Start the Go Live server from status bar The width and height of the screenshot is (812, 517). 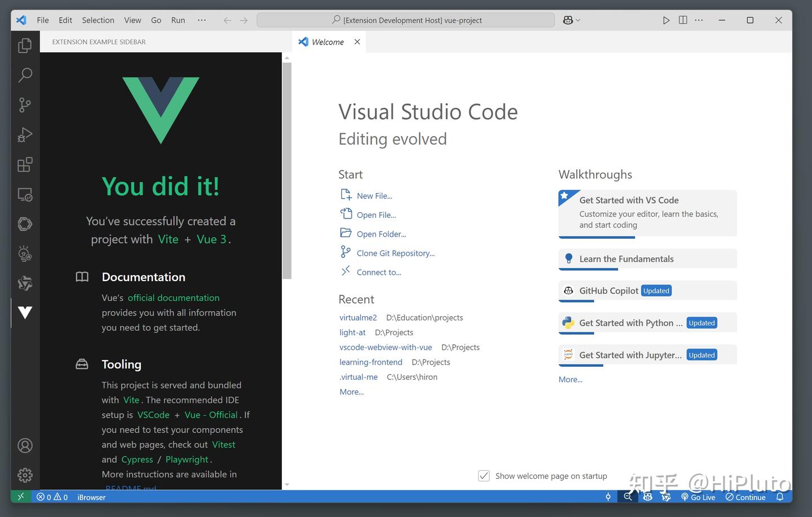(x=699, y=497)
